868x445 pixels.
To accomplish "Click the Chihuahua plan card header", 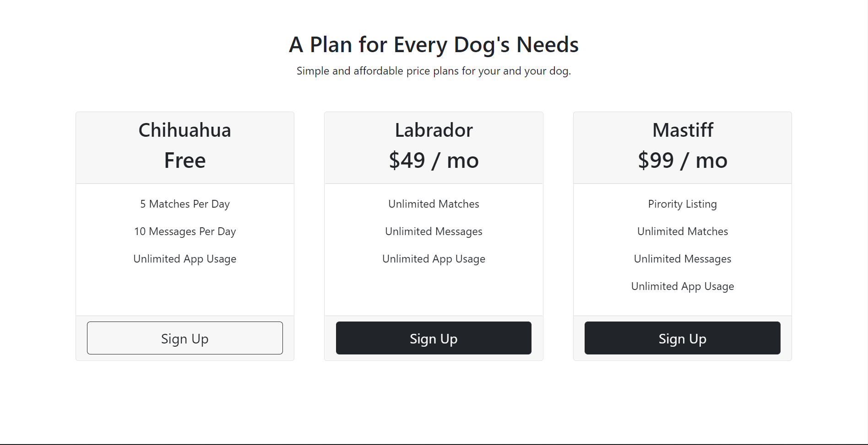I will pyautogui.click(x=184, y=146).
